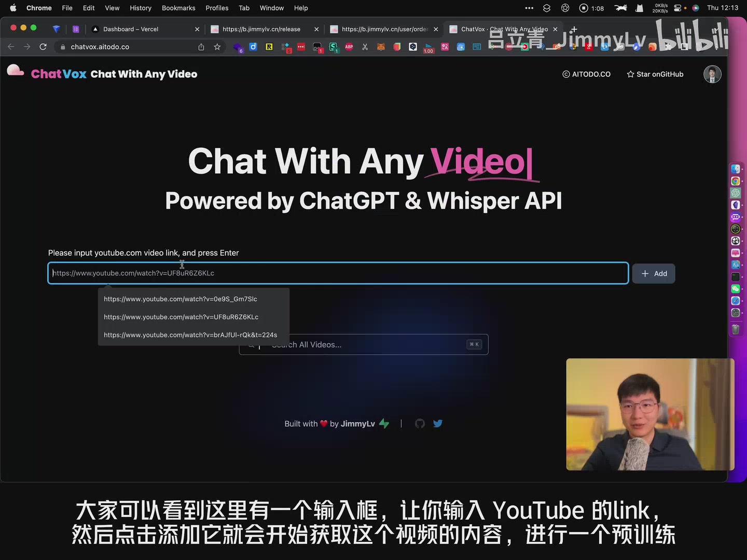The height and width of the screenshot is (560, 747).
Task: Click the Twitter icon in the footer
Action: point(438,424)
